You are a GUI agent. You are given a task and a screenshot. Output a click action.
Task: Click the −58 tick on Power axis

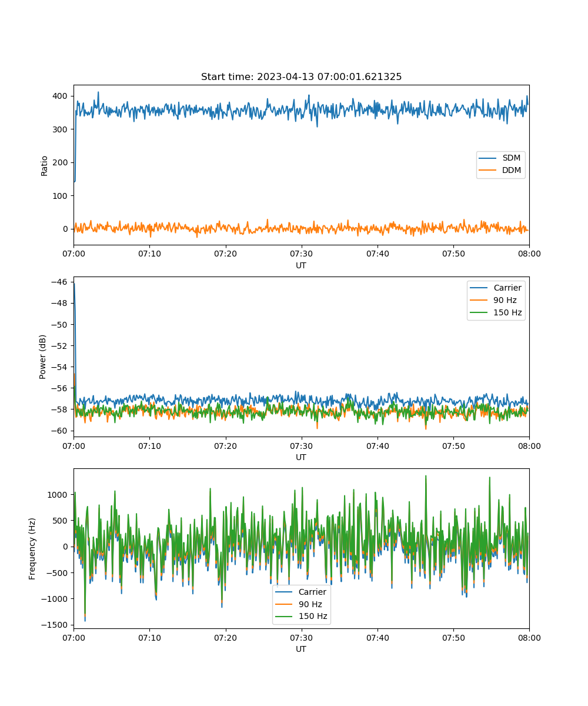click(59, 409)
